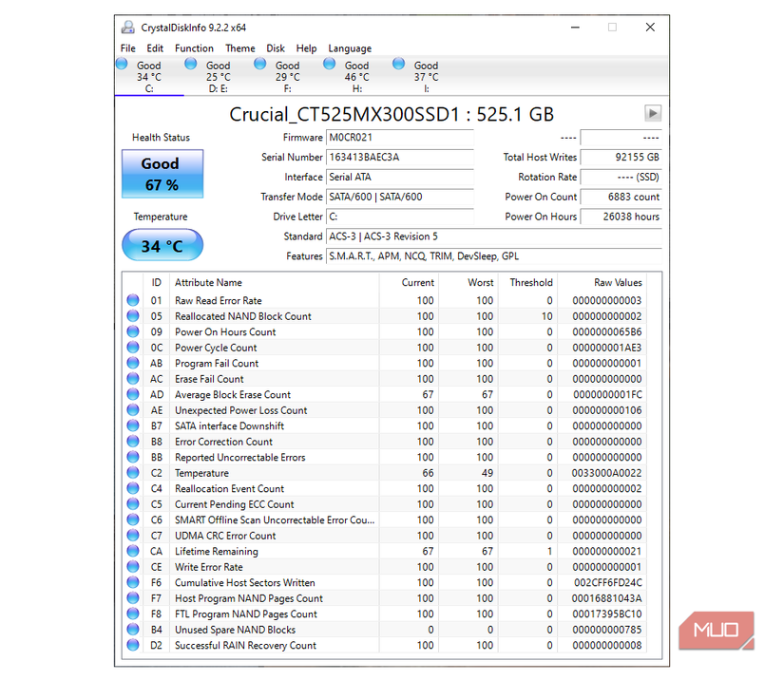Open the Function menu
This screenshot has height=680, width=784.
click(194, 48)
